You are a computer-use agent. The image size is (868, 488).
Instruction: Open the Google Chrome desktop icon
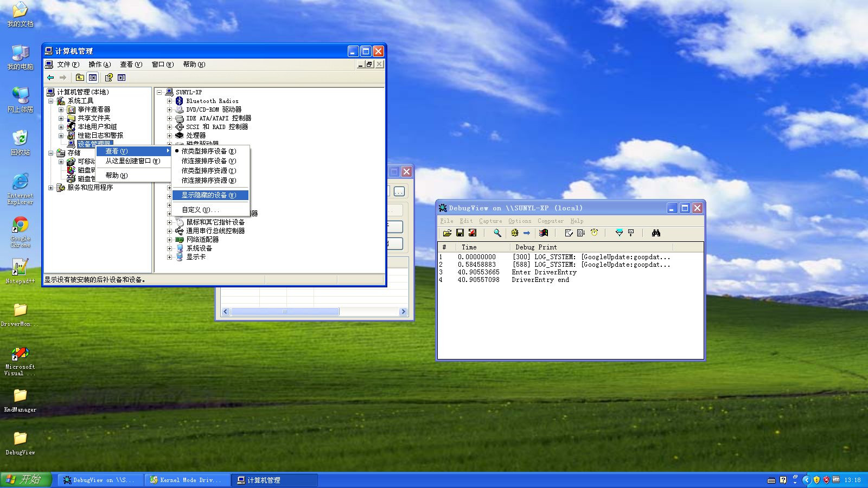(20, 232)
